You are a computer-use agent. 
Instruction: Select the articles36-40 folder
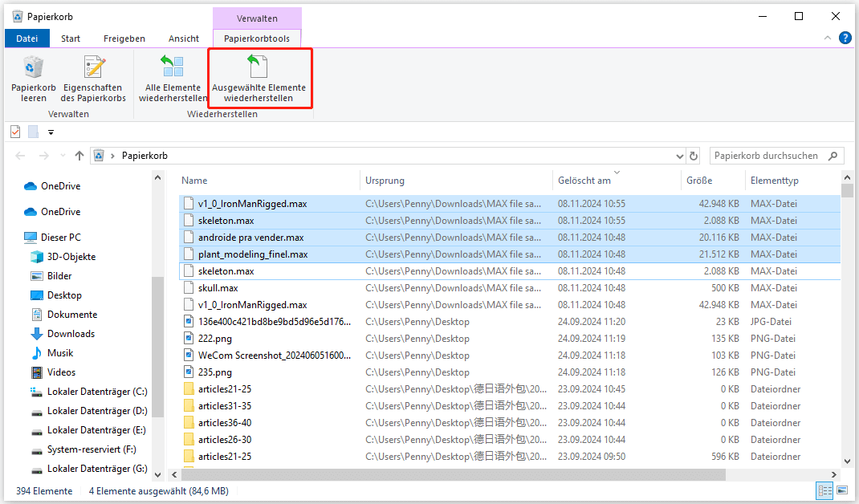pyautogui.click(x=510, y=423)
